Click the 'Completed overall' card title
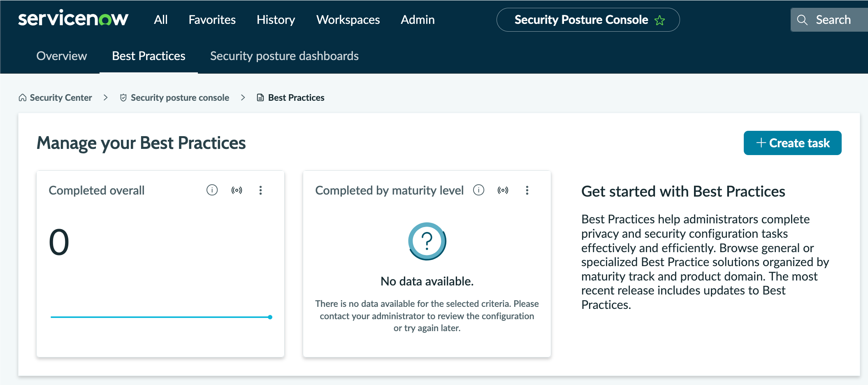The image size is (868, 385). point(97,190)
